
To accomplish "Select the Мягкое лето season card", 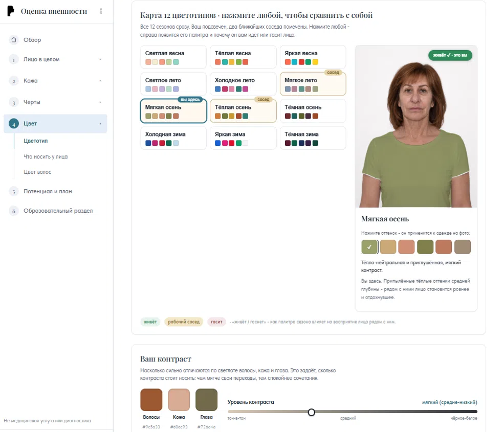I will (313, 84).
